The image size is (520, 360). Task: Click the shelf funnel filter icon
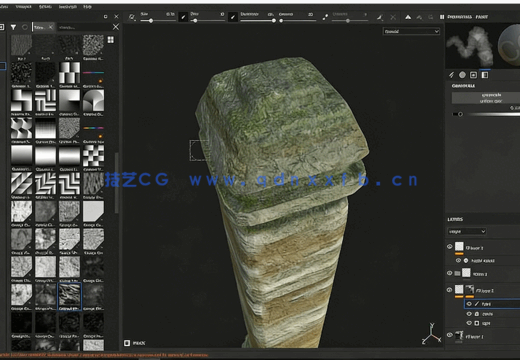pos(13,27)
